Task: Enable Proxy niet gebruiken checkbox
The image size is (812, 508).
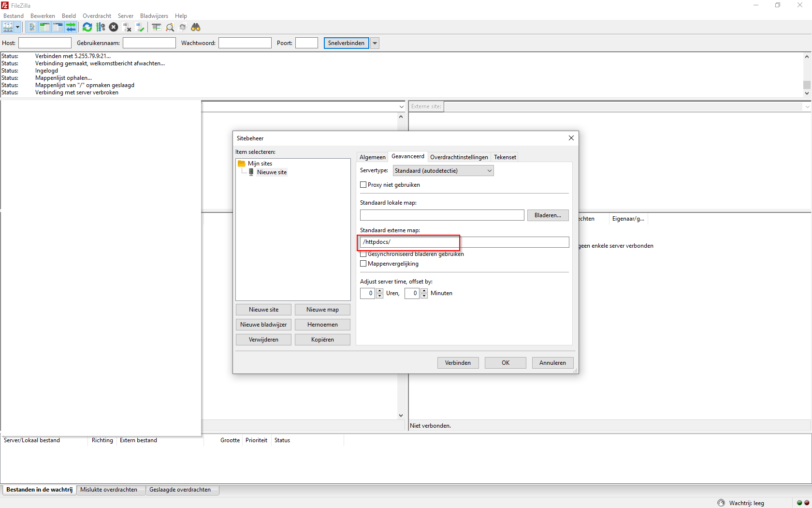Action: pyautogui.click(x=363, y=185)
